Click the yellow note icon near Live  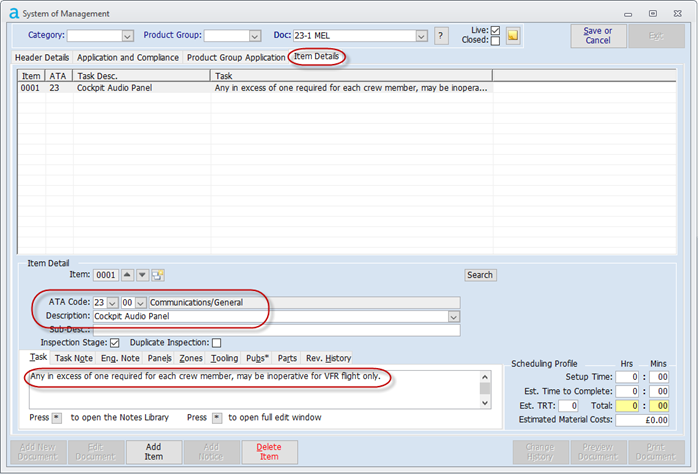(x=513, y=36)
